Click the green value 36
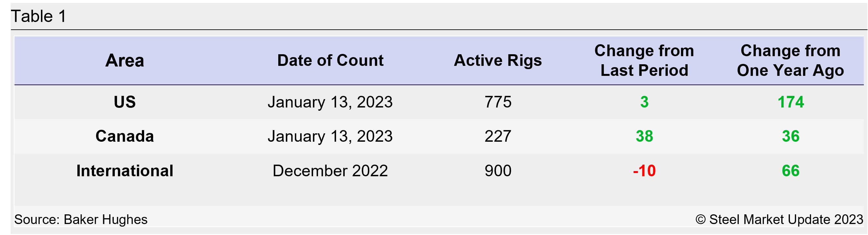This screenshot has width=868, height=235. (791, 136)
